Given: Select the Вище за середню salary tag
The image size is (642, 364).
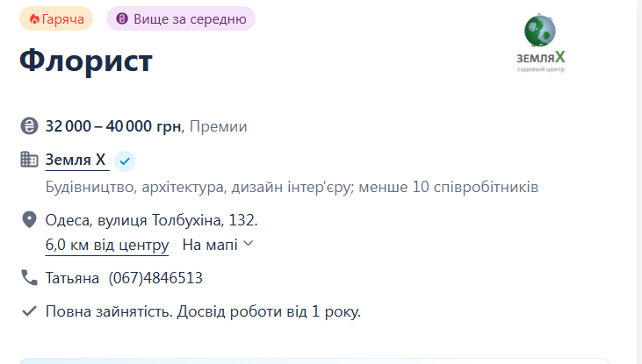Looking at the screenshot, I should tap(181, 18).
